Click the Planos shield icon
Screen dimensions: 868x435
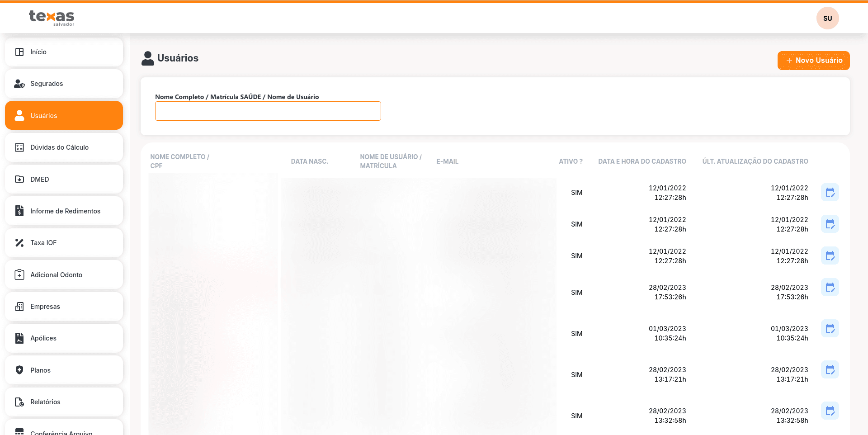pos(19,370)
